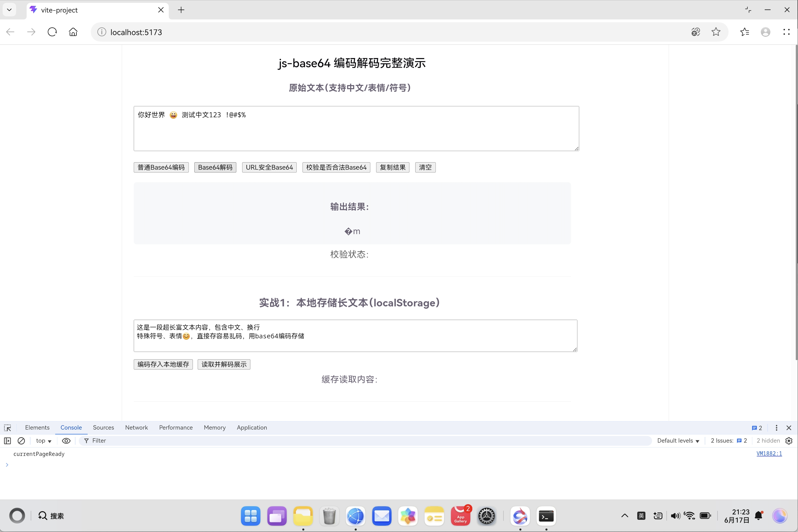Open the DevTools issues counter badge
The image size is (798, 532).
pos(757,428)
